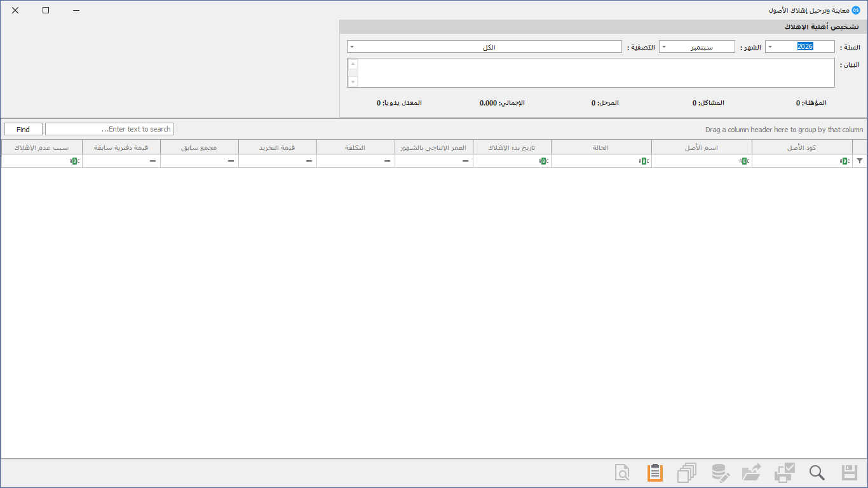The image size is (868, 488).
Task: Click the الإجمالي: 0.000 summary text
Action: tap(502, 102)
